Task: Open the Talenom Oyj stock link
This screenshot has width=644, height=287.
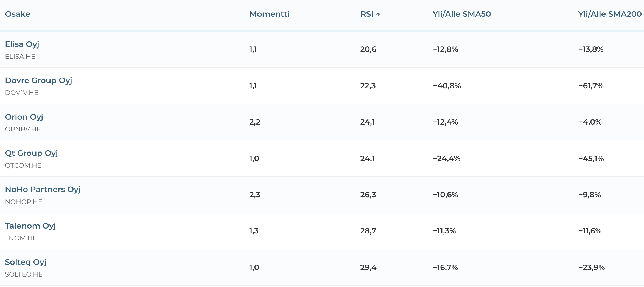Action: tap(30, 226)
